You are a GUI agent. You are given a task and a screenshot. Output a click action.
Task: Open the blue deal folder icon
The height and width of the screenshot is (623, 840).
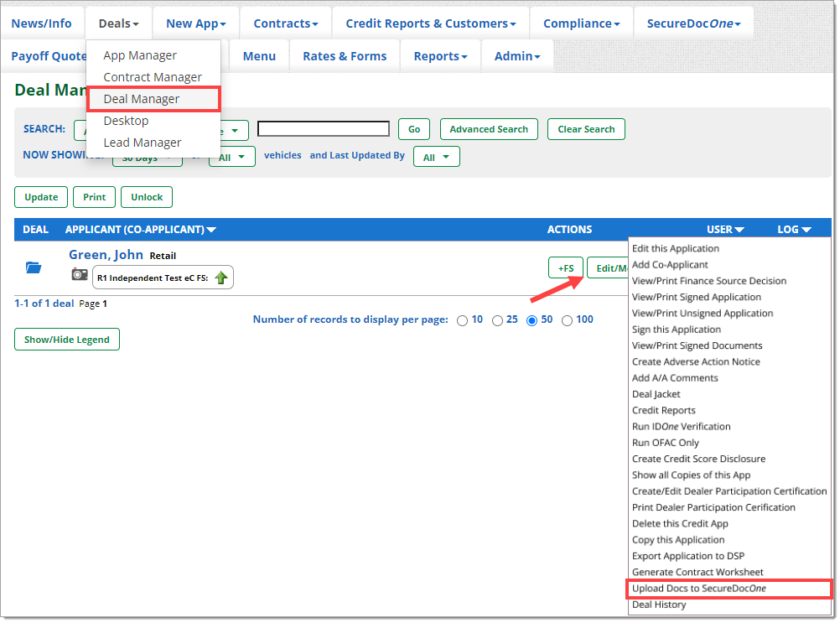pyautogui.click(x=34, y=267)
